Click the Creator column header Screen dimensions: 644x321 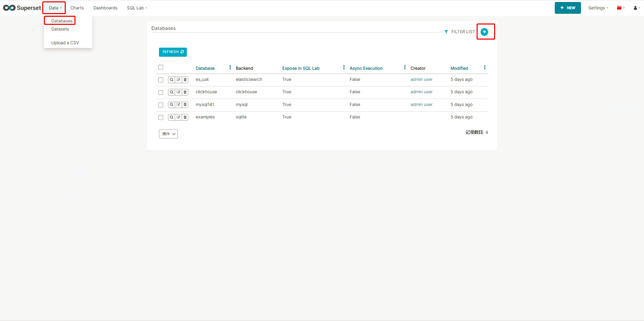click(x=418, y=68)
